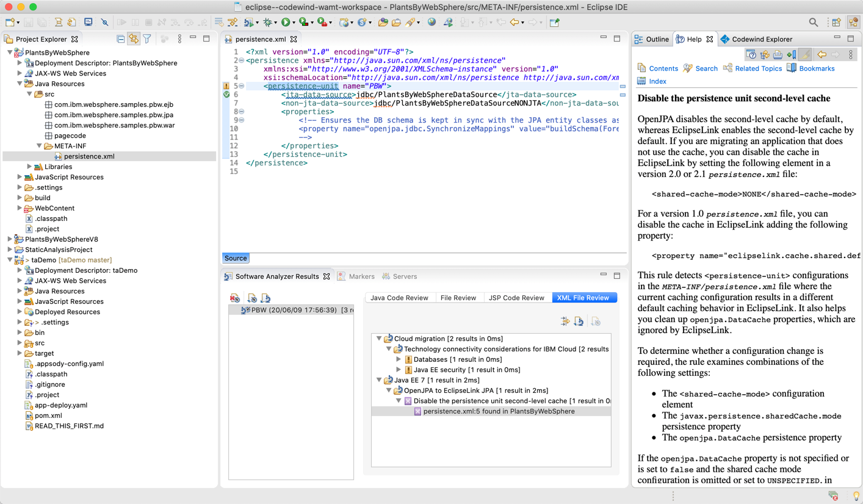Open Project Explorer filter funnel icon

[x=147, y=39]
